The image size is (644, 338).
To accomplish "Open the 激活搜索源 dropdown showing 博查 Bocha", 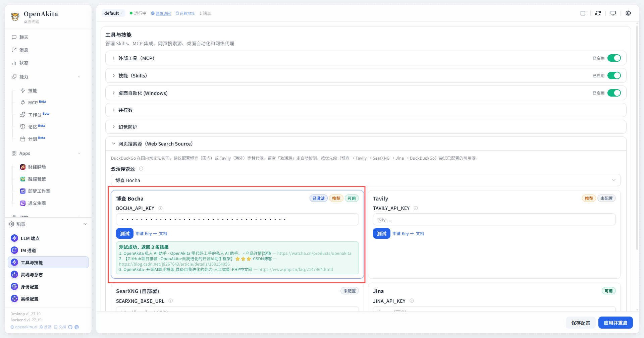I will [366, 180].
